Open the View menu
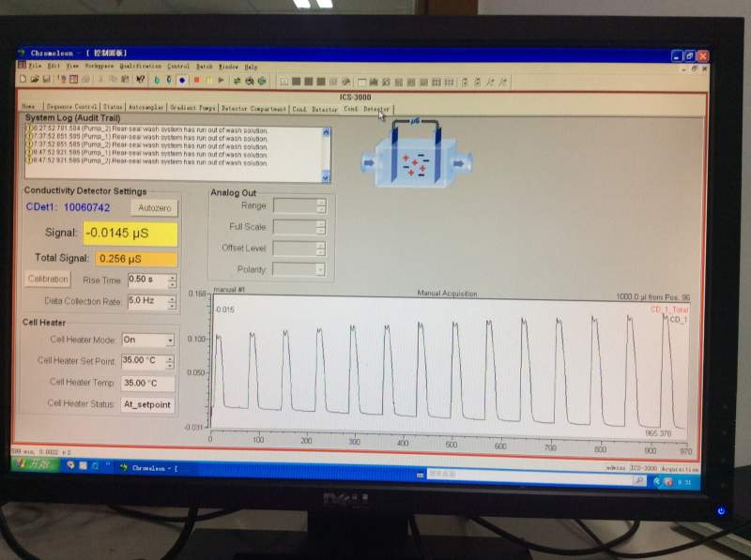 pos(72,66)
